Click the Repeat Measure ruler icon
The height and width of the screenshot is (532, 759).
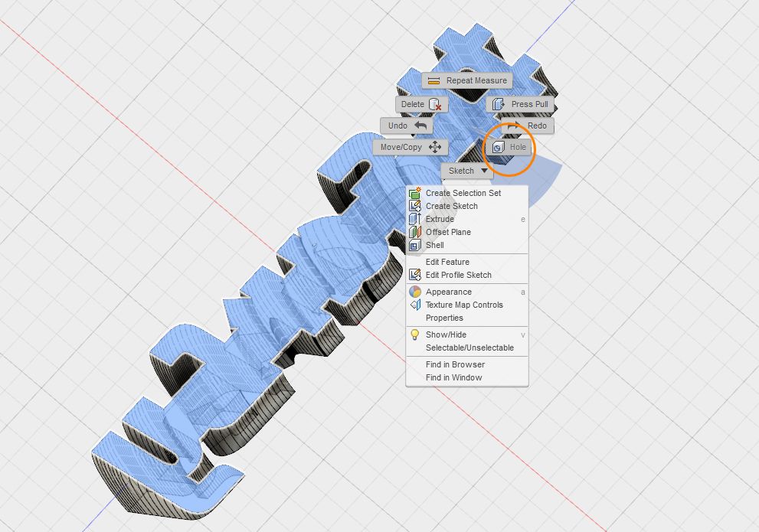[434, 81]
